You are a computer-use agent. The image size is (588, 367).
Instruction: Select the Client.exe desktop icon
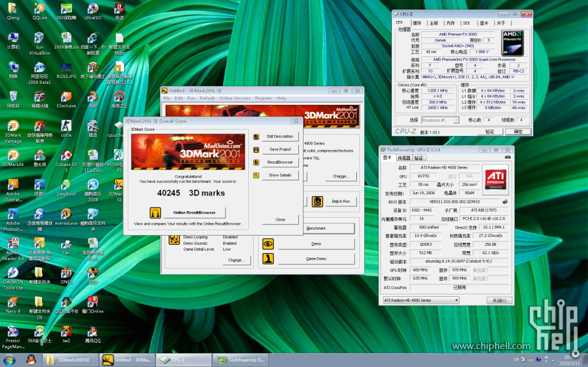pyautogui.click(x=67, y=100)
